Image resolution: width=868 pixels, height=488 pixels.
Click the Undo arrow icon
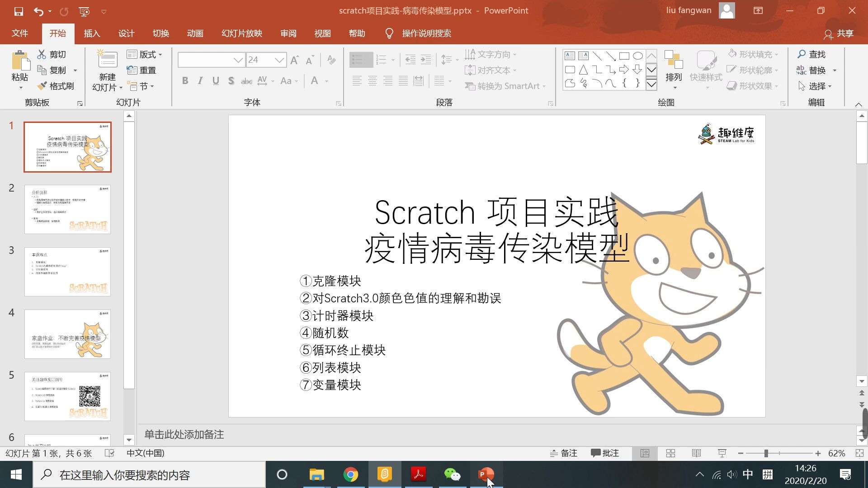tap(38, 11)
